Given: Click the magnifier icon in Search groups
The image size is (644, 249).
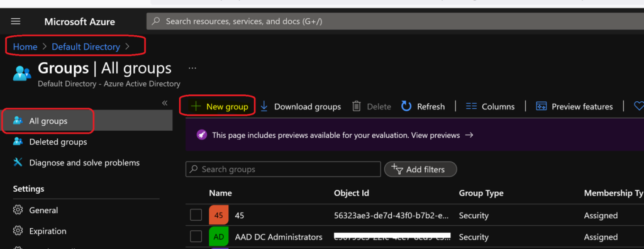Looking at the screenshot, I should (194, 169).
